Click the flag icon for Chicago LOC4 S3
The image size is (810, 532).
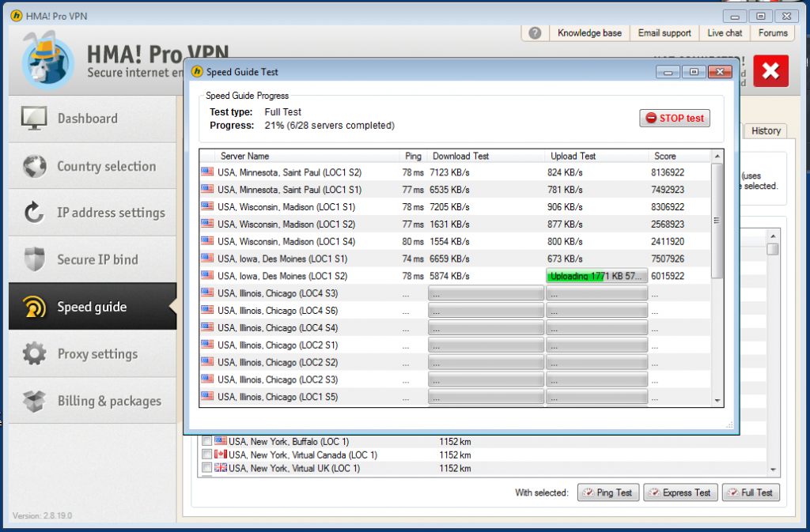click(207, 292)
